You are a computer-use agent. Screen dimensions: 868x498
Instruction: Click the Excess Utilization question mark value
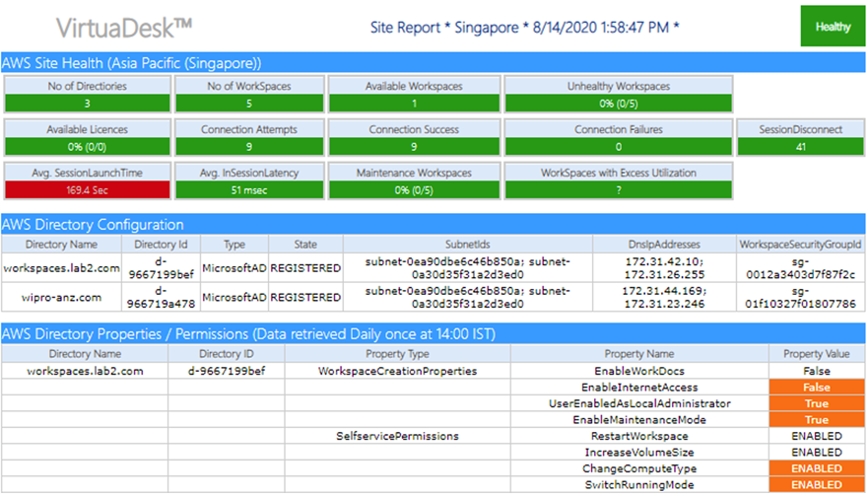click(619, 189)
